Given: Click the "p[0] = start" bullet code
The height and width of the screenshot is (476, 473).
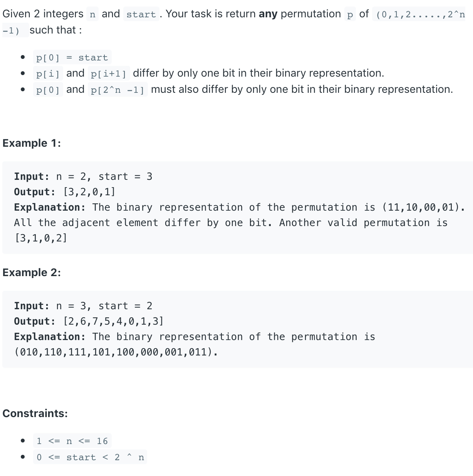Looking at the screenshot, I should (72, 58).
